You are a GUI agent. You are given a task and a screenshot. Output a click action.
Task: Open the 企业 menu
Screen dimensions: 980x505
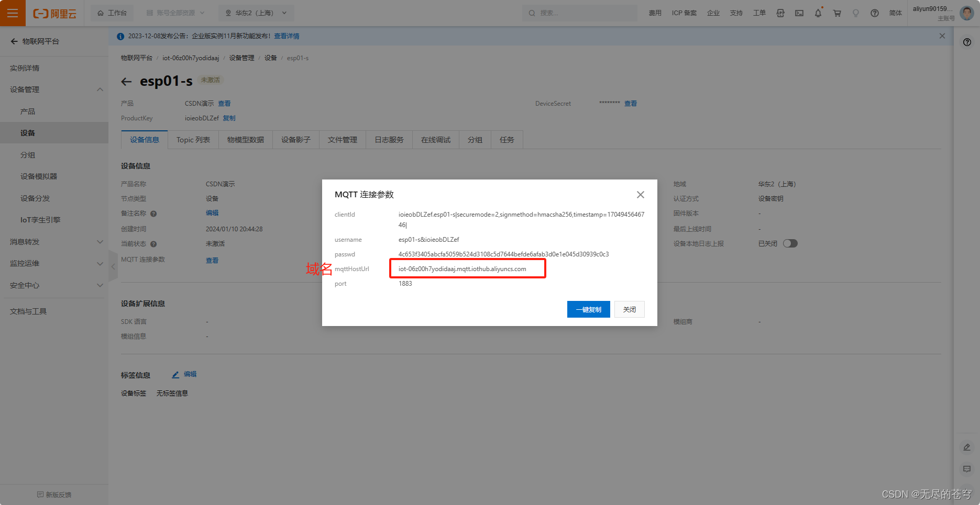pyautogui.click(x=713, y=13)
